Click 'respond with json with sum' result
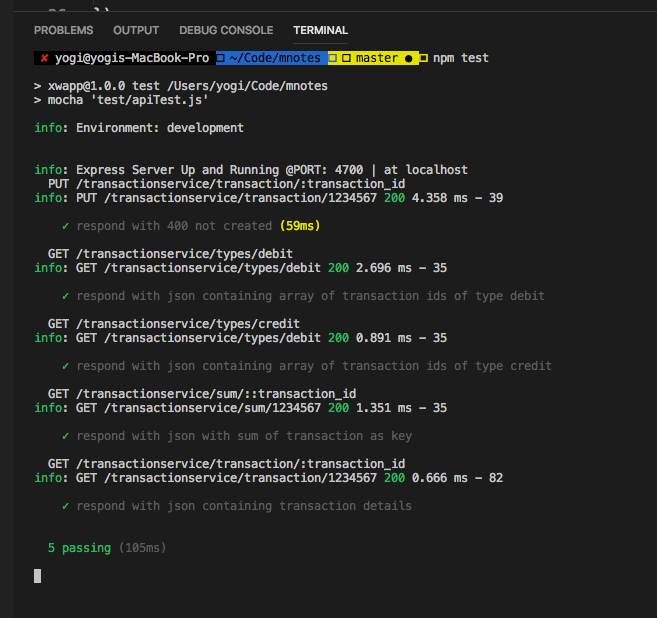 click(244, 436)
